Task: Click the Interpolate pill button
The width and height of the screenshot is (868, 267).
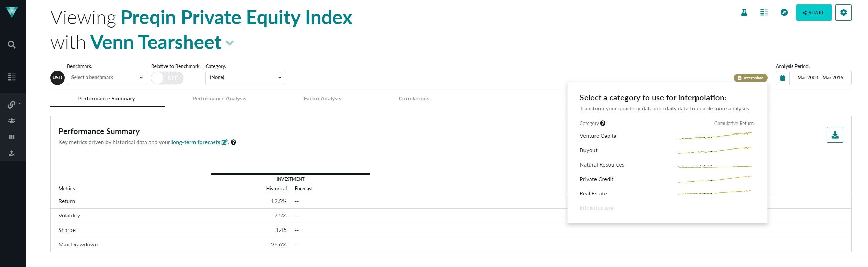Action: pos(750,78)
